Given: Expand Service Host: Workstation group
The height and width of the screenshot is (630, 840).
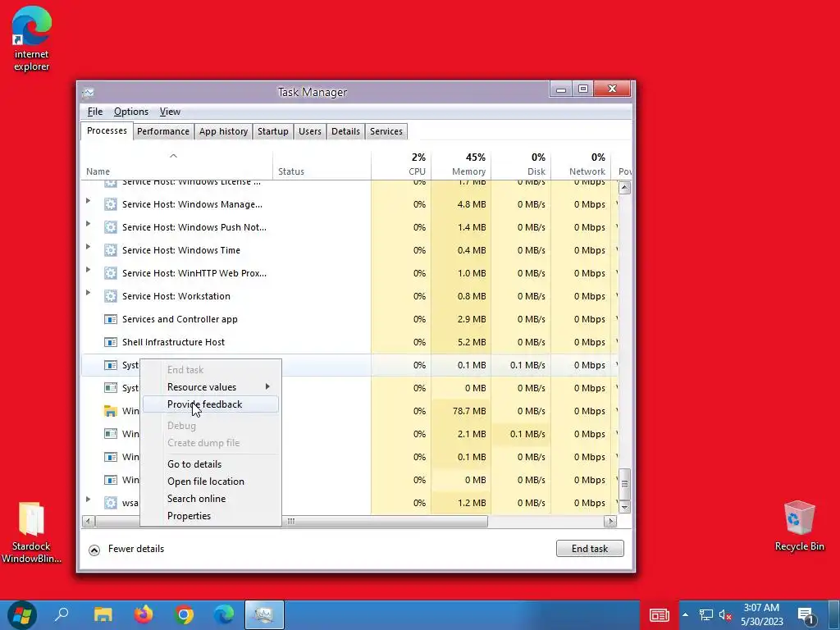Looking at the screenshot, I should 89,293.
